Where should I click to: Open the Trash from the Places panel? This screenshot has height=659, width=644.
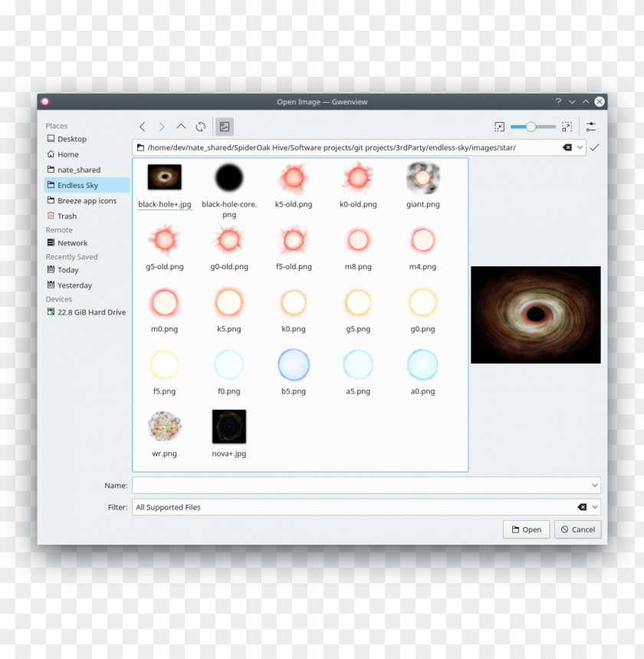tap(67, 216)
